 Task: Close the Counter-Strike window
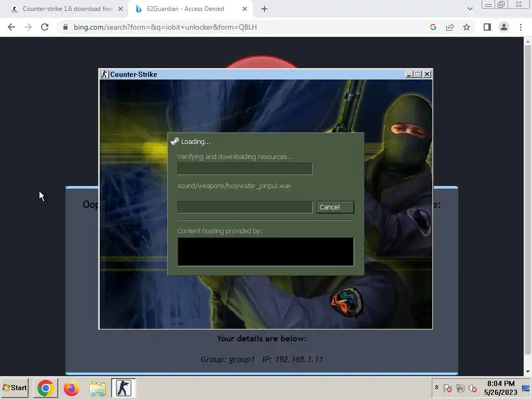[x=427, y=74]
